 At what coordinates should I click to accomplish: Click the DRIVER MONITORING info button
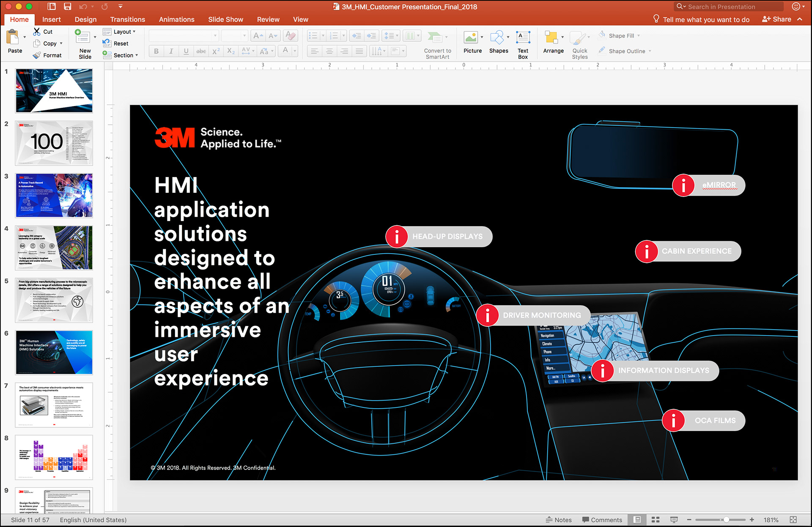tap(487, 315)
